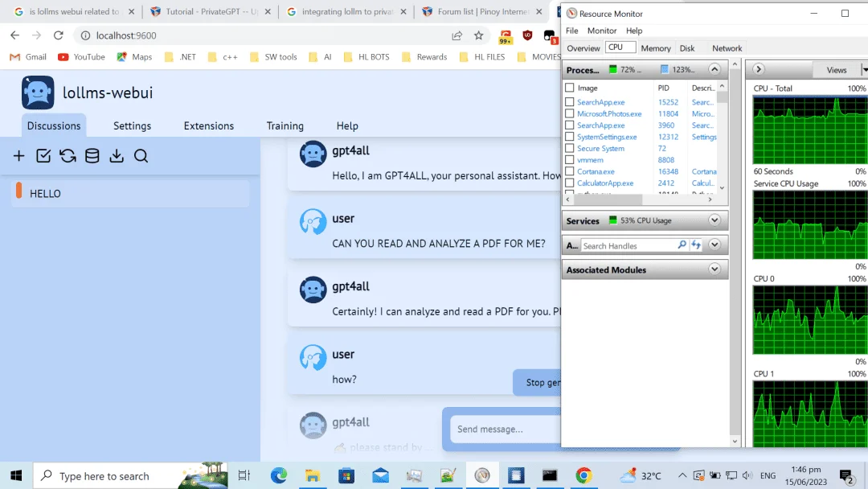The image size is (868, 489).
Task: Expand the Associated Handles section chevron
Action: (x=714, y=244)
